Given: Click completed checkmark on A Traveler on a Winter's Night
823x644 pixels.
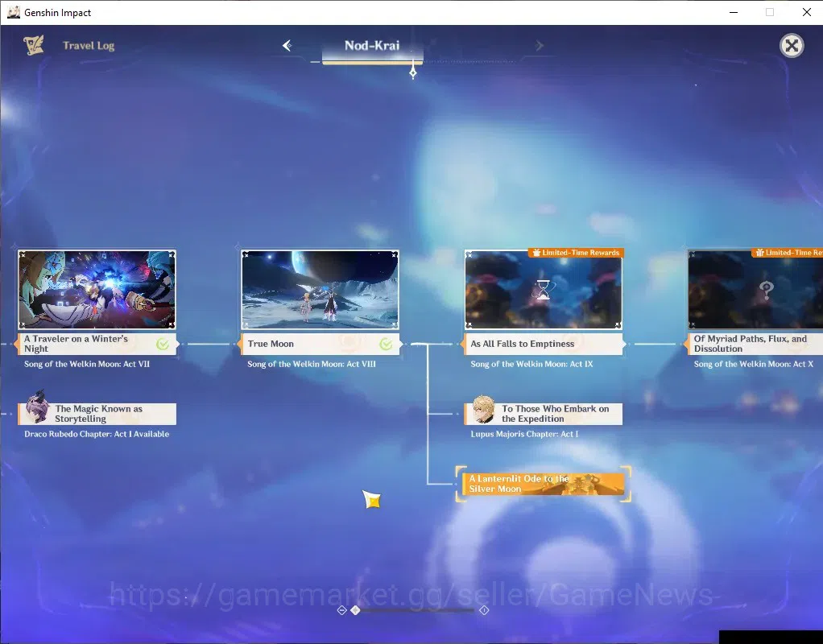Looking at the screenshot, I should point(163,344).
